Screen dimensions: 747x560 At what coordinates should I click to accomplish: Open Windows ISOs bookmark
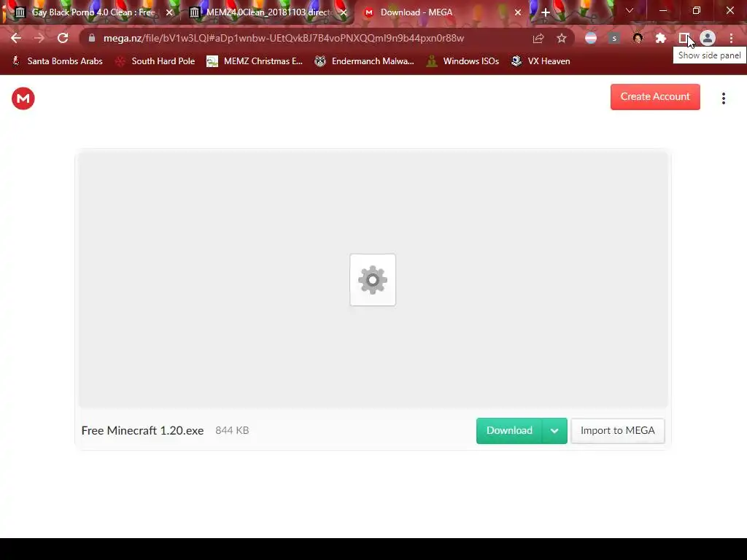pyautogui.click(x=462, y=61)
